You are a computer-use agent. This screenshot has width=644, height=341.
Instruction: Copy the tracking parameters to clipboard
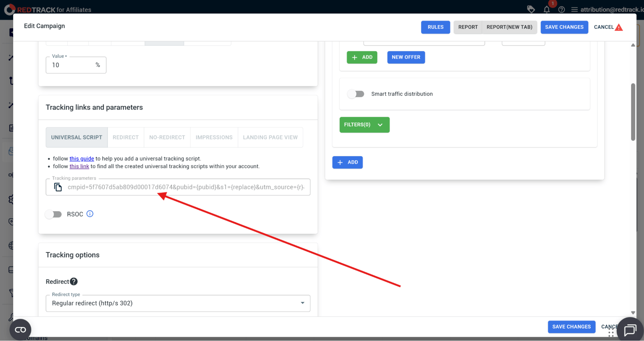58,187
